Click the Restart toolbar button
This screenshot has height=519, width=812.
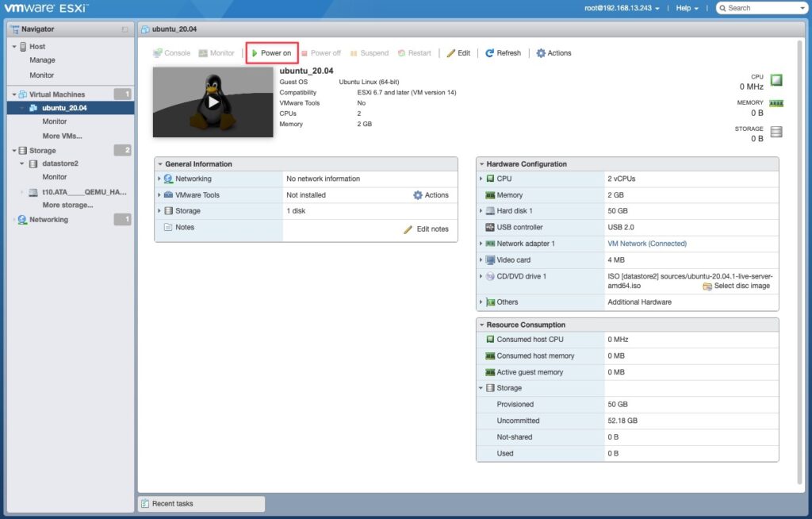pyautogui.click(x=414, y=53)
